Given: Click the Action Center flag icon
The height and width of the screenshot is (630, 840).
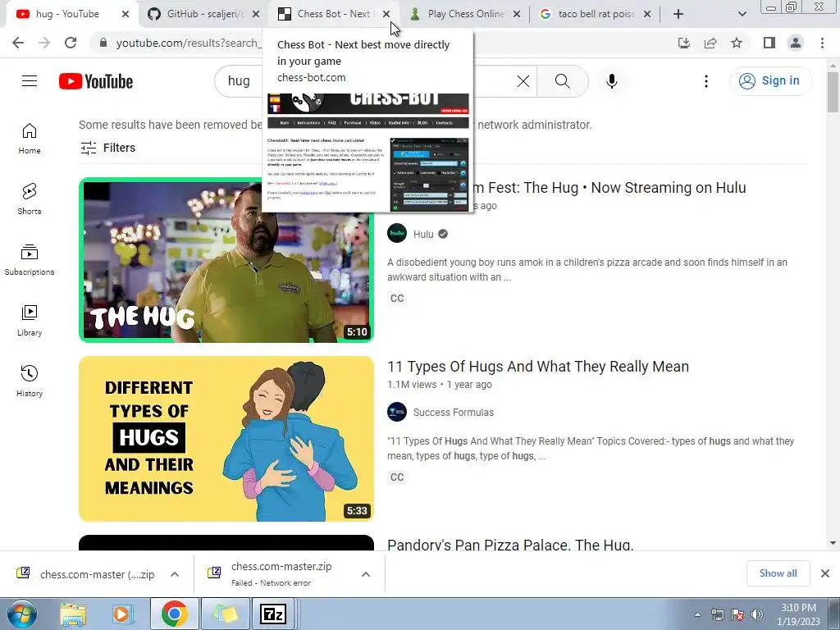Looking at the screenshot, I should click(737, 614).
